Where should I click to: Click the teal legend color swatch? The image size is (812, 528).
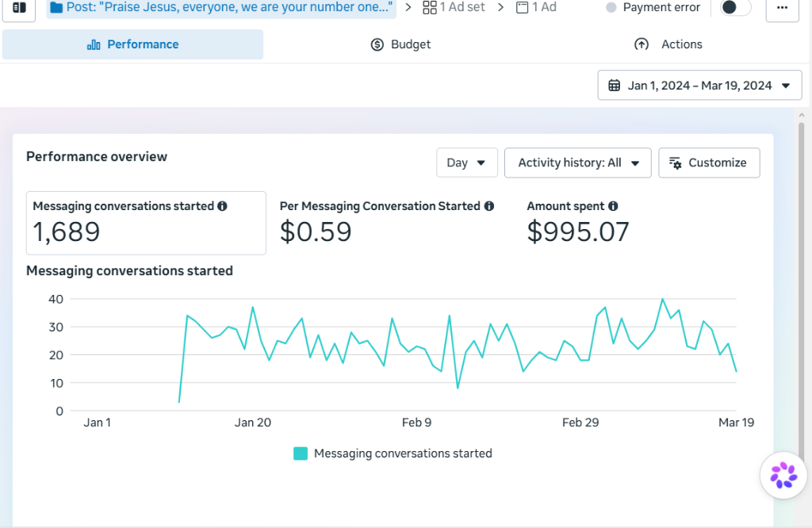click(x=301, y=453)
